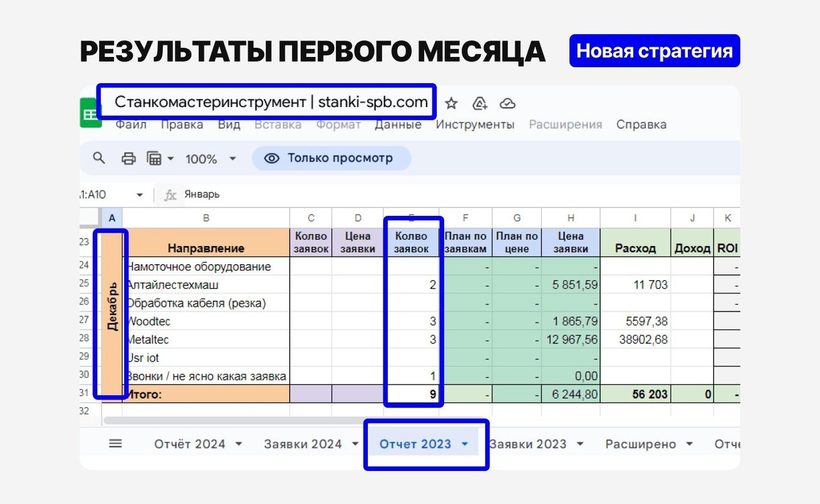Click the Направление header cell
This screenshot has height=504, width=820.
click(206, 242)
